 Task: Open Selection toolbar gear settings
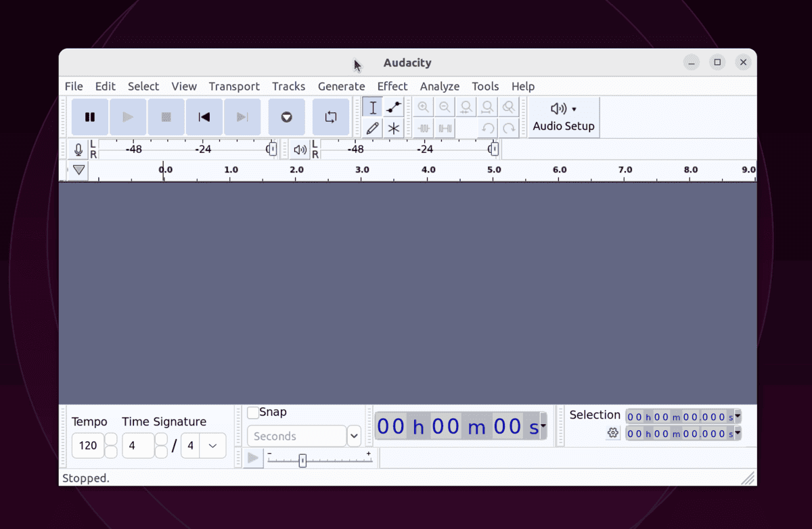pos(613,433)
